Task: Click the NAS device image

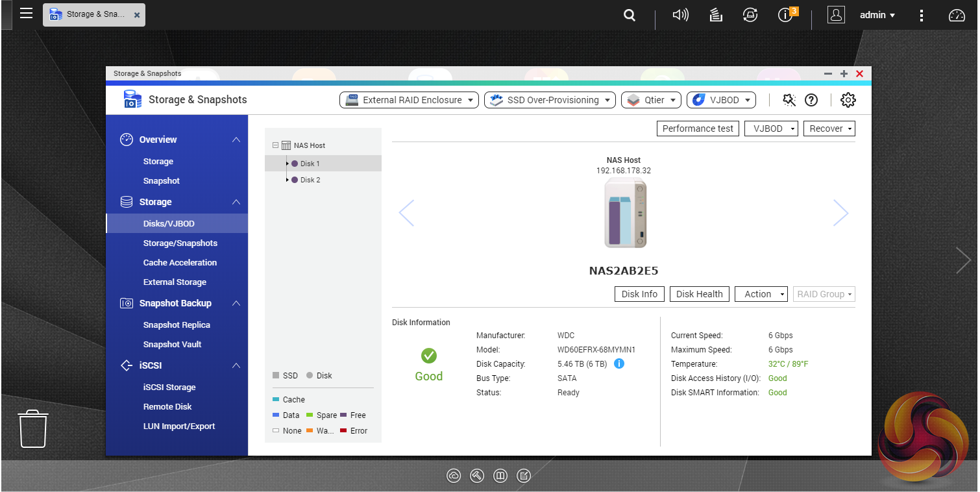Action: (x=624, y=214)
